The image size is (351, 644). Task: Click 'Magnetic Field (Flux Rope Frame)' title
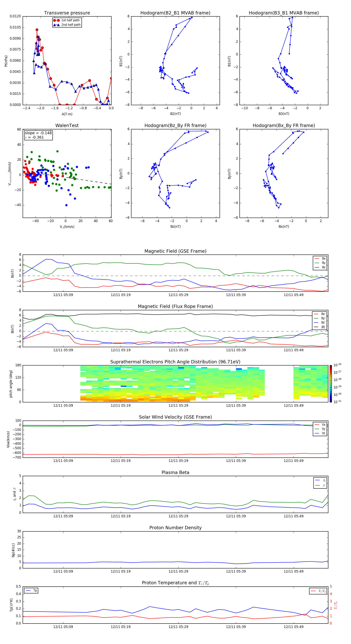click(175, 307)
